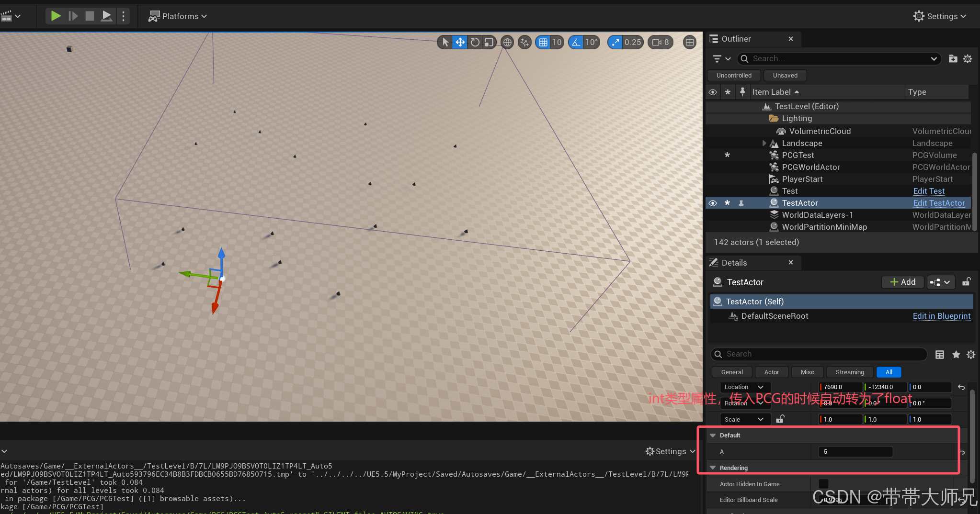Image resolution: width=980 pixels, height=514 pixels.
Task: Close the Details tab
Action: coord(791,262)
